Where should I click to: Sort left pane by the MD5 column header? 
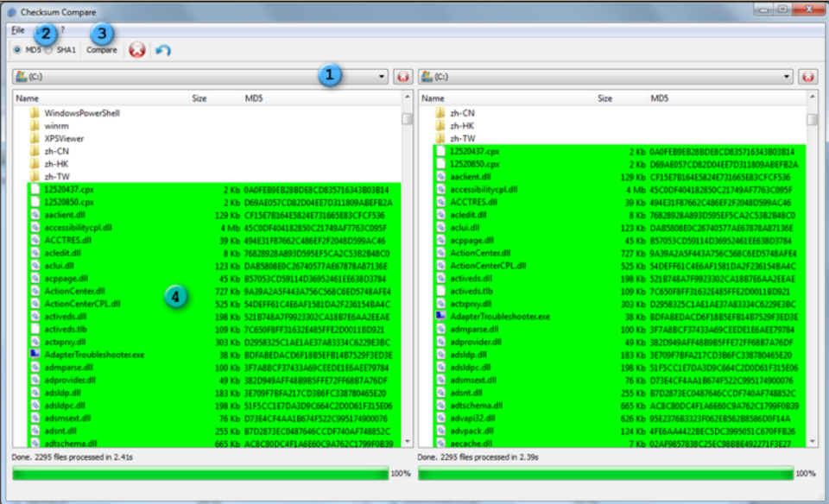(321, 98)
